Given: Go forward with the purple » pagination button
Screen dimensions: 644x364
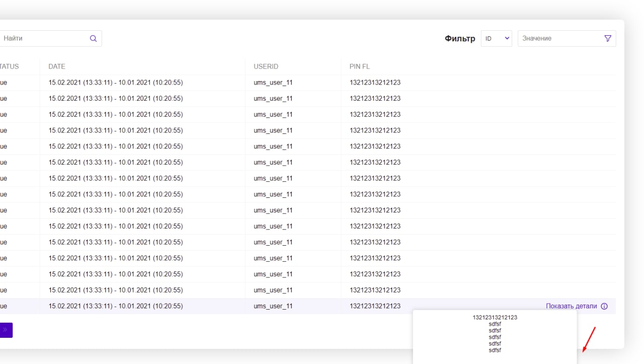Looking at the screenshot, I should click(6, 330).
